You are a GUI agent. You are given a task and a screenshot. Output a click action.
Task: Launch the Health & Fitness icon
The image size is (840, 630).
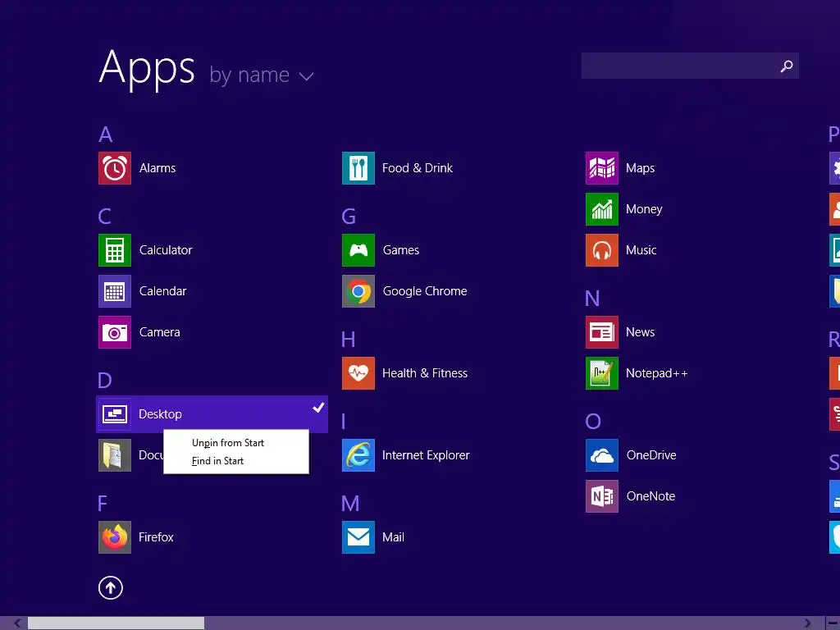pos(358,373)
